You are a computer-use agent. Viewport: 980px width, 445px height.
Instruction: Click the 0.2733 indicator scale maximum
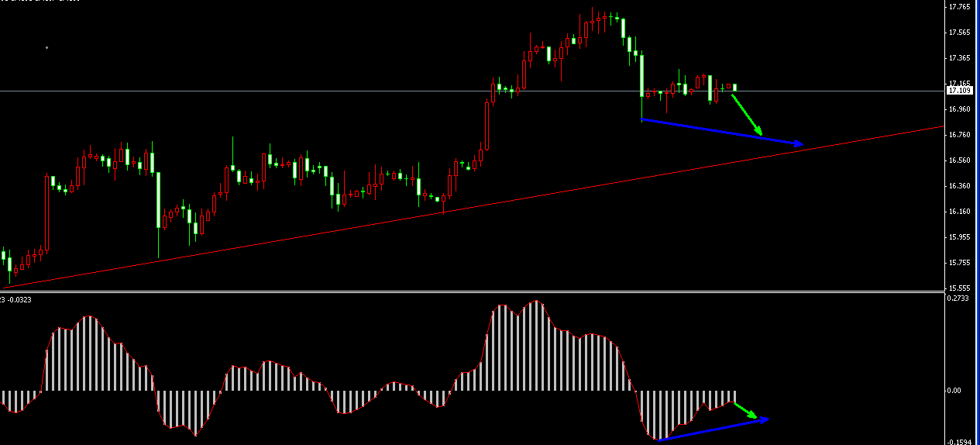click(958, 298)
